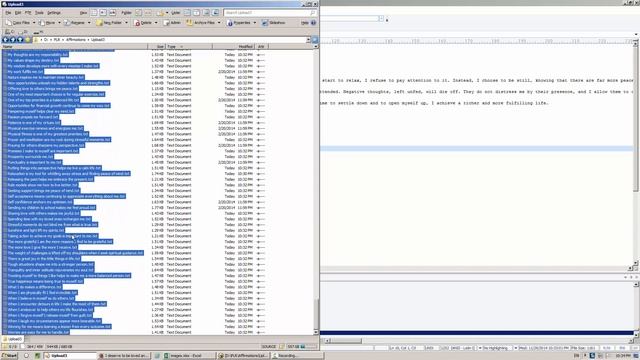Click the second View mode icon
This screenshot has width=640, height=360.
(x=103, y=13)
